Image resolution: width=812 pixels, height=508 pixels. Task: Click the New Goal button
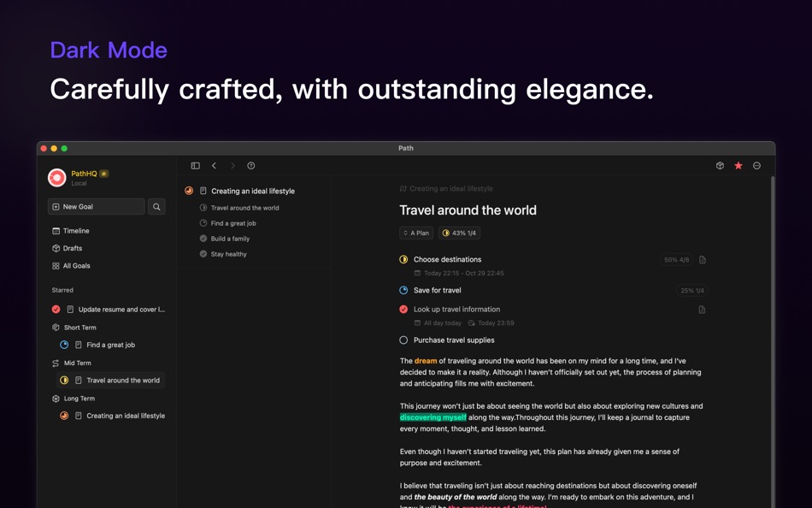[96, 207]
